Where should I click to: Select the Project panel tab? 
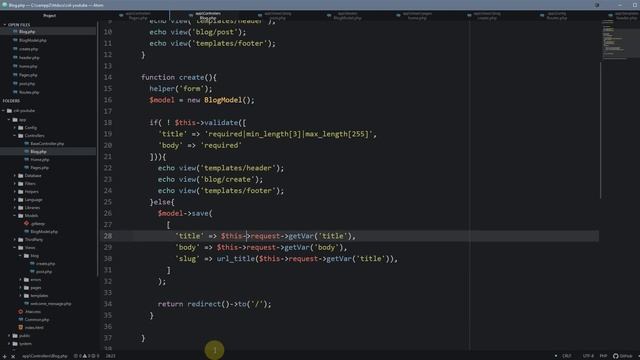coord(49,16)
